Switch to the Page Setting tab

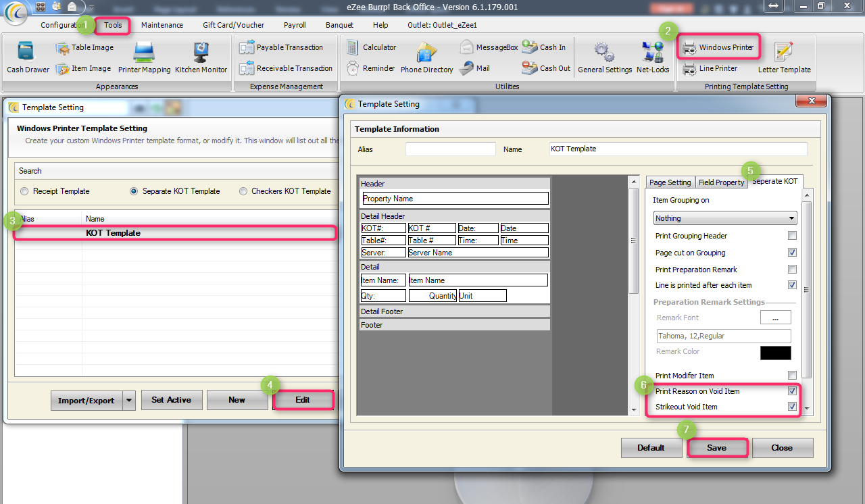click(670, 182)
